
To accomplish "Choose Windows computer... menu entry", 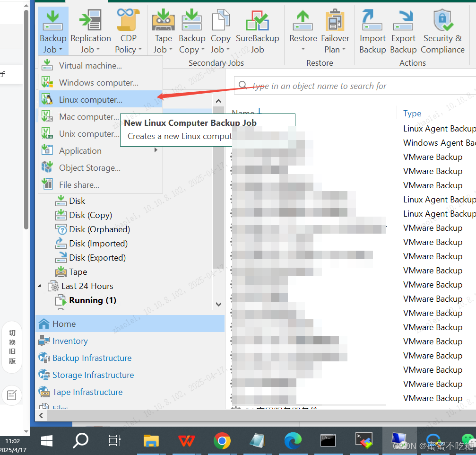I will pyautogui.click(x=101, y=83).
